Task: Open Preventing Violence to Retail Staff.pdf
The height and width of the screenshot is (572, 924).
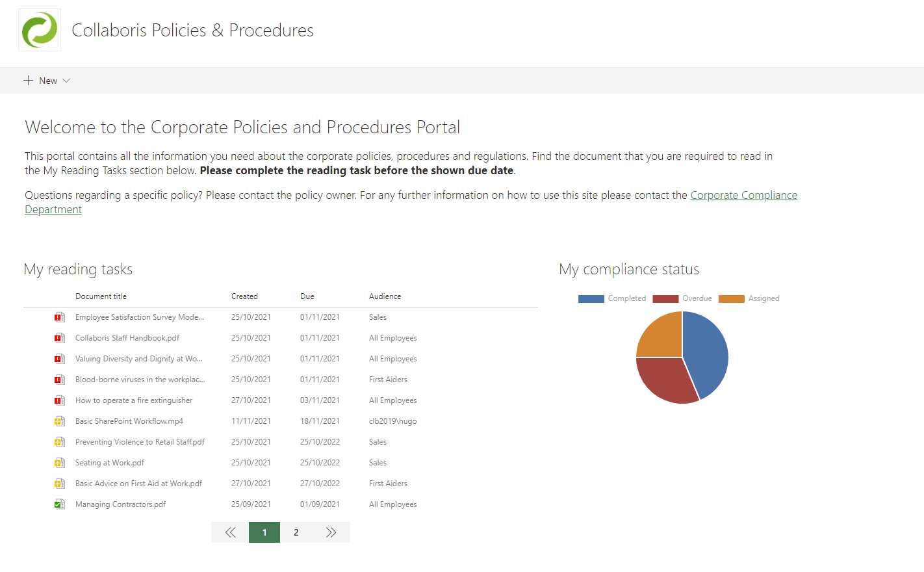Action: [140, 442]
